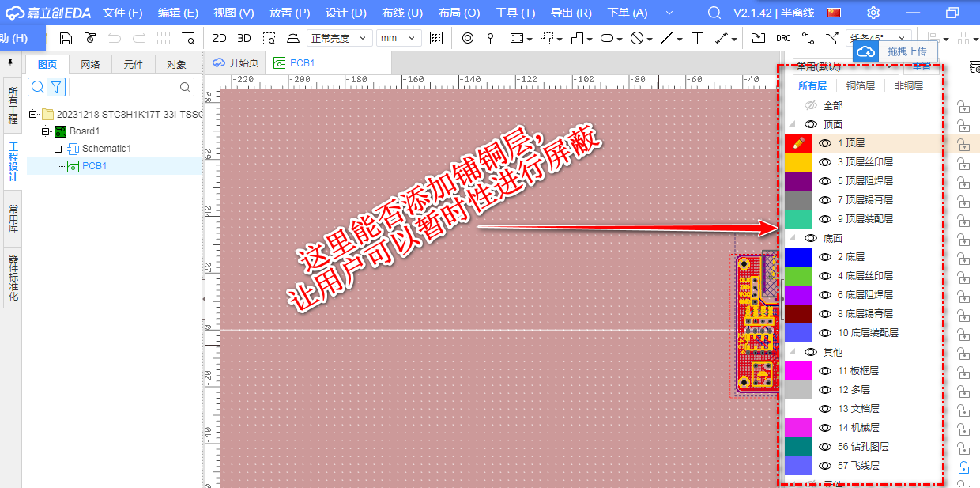Select the pad/test point tool
Image resolution: width=980 pixels, height=488 pixels.
[x=492, y=38]
